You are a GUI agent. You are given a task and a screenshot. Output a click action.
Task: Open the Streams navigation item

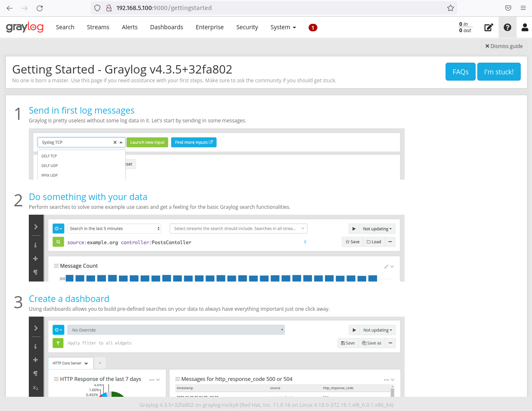point(98,27)
